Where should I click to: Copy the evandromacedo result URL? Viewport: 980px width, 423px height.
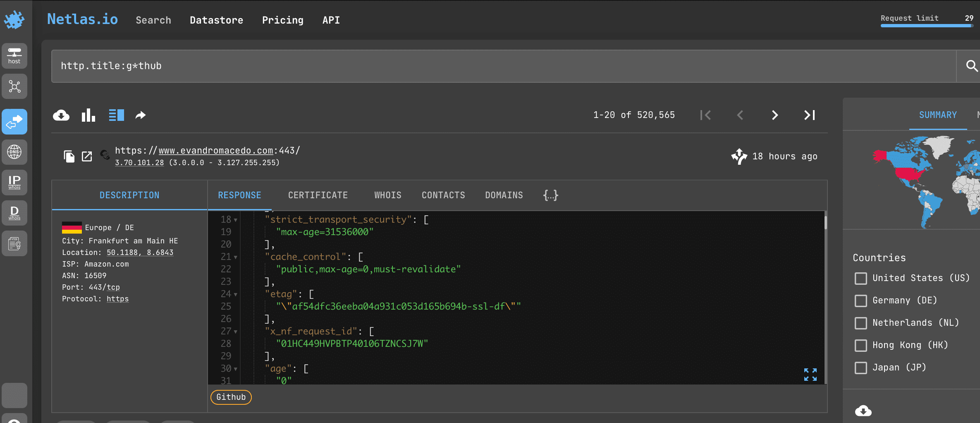coord(69,156)
